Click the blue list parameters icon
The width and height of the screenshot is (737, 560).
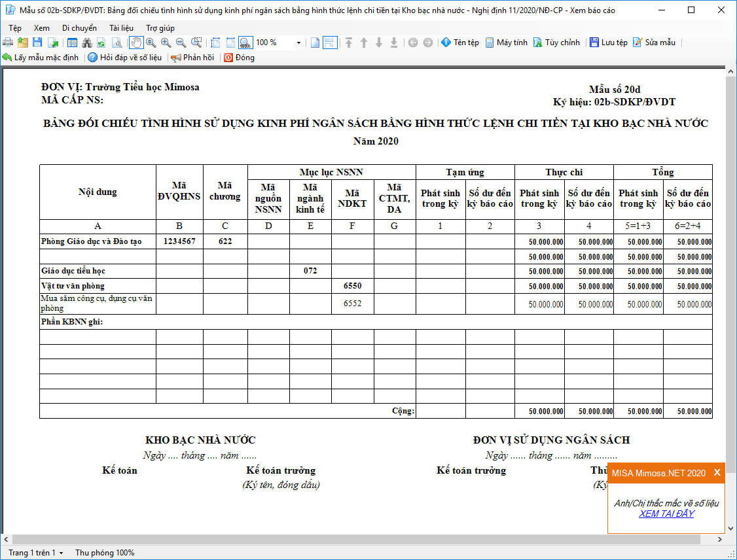[x=72, y=43]
